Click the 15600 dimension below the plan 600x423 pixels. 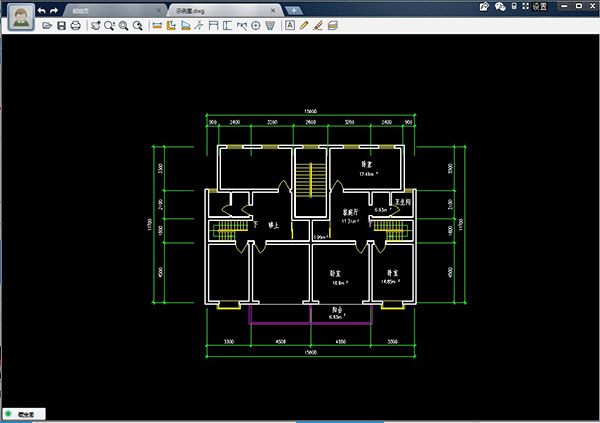(310, 352)
